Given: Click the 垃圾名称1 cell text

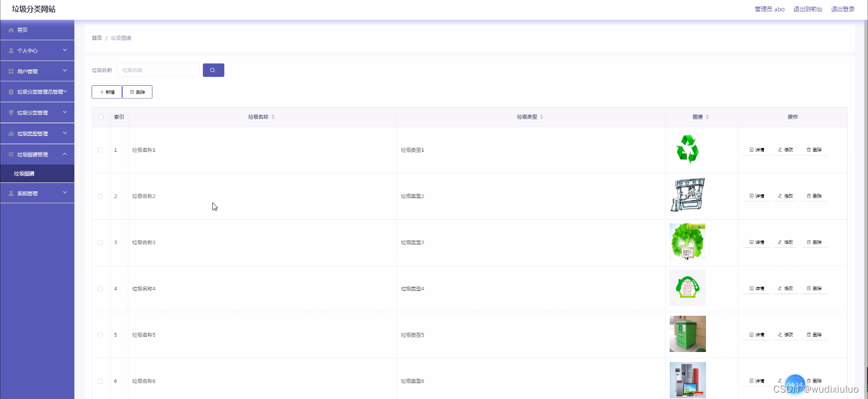Looking at the screenshot, I should click(x=144, y=150).
